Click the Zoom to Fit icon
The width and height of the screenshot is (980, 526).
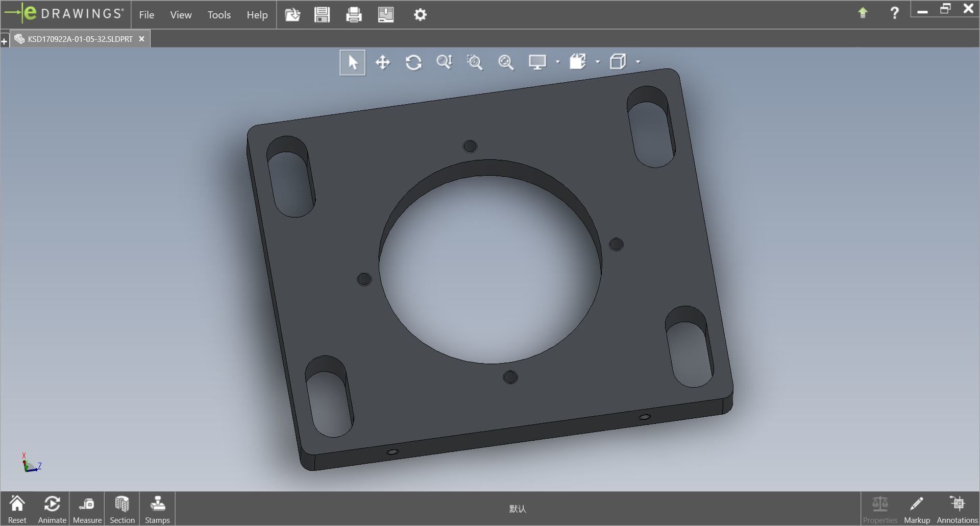pyautogui.click(x=506, y=62)
